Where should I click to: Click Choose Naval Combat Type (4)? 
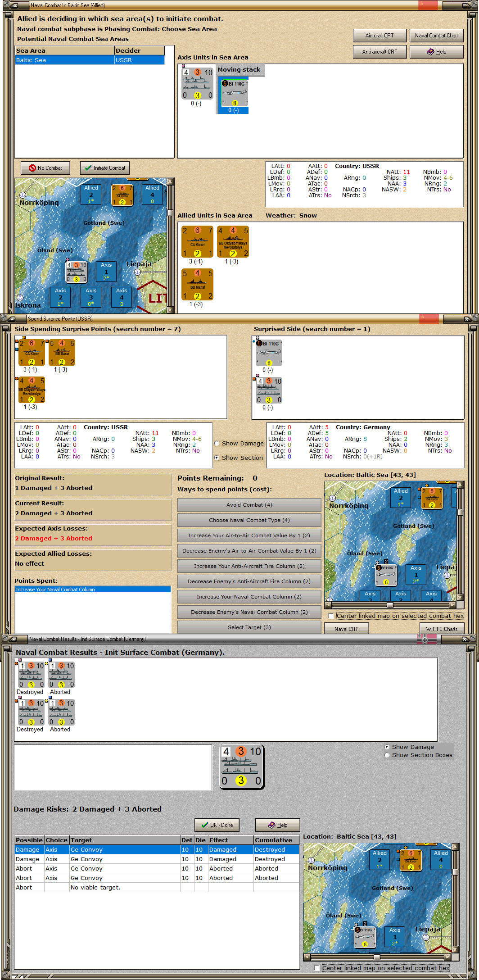249,520
